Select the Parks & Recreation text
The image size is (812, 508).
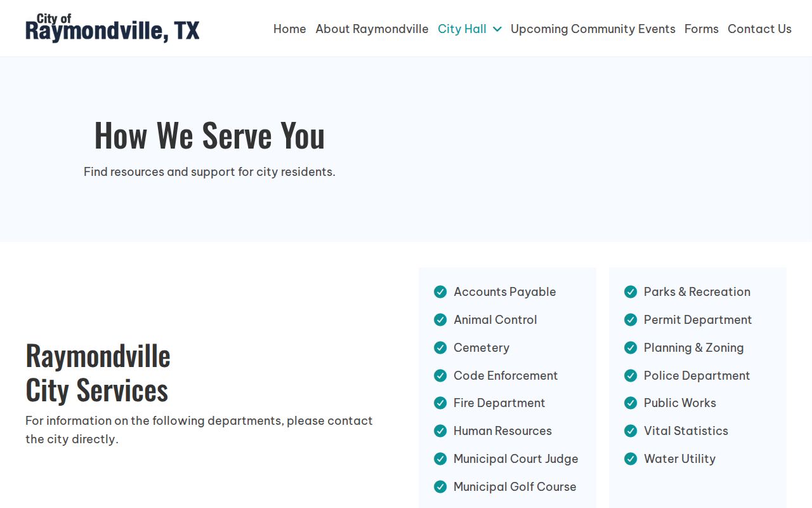point(697,291)
